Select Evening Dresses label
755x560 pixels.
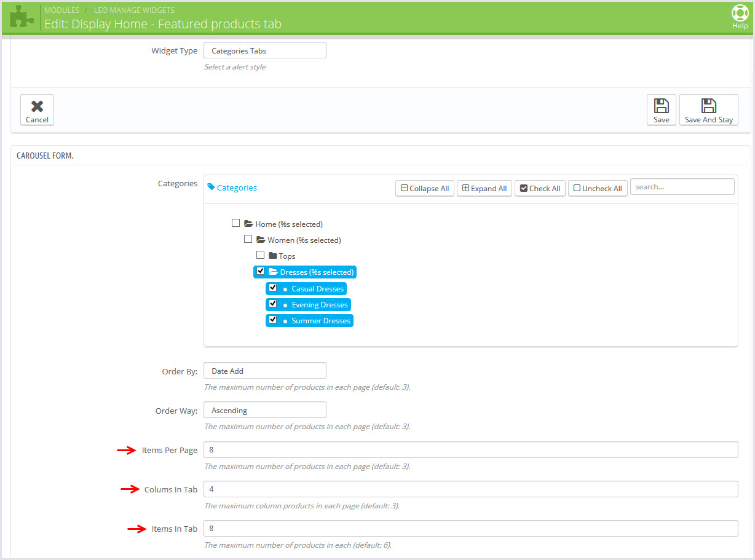tap(320, 305)
